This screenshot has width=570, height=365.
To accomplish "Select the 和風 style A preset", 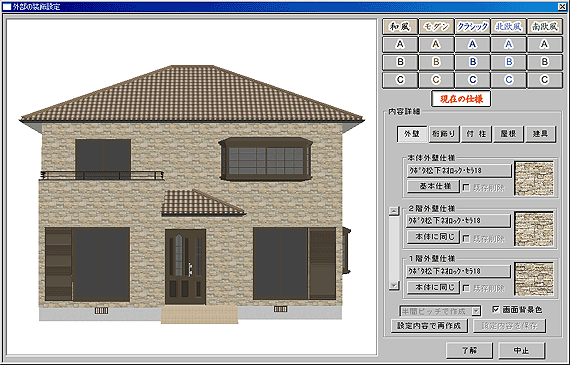I will pyautogui.click(x=400, y=44).
